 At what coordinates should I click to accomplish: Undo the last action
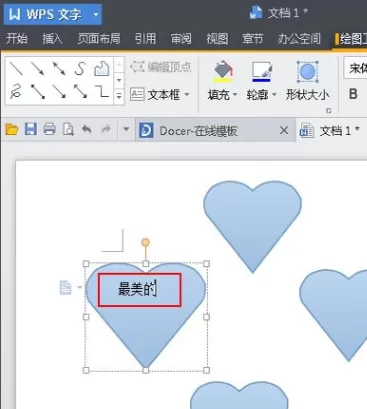pyautogui.click(x=87, y=129)
